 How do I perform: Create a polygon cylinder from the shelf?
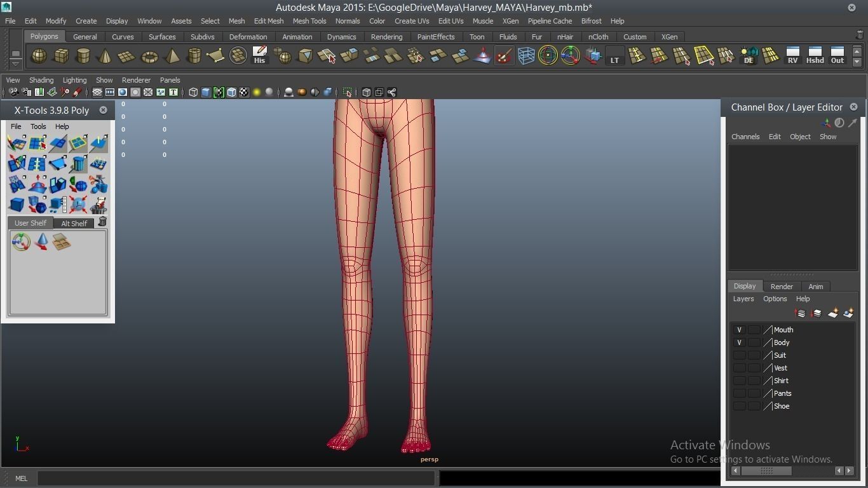coord(83,56)
